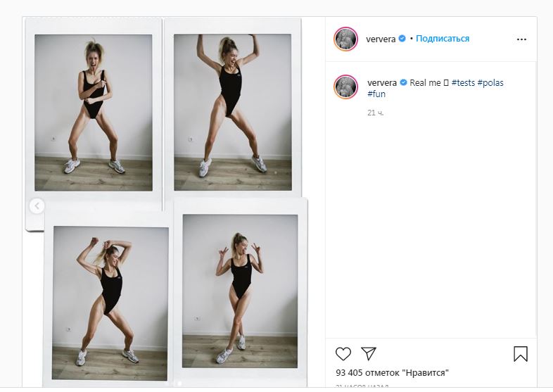Open the #tests hashtag
Viewport: 553px width, 392px height.
[462, 83]
